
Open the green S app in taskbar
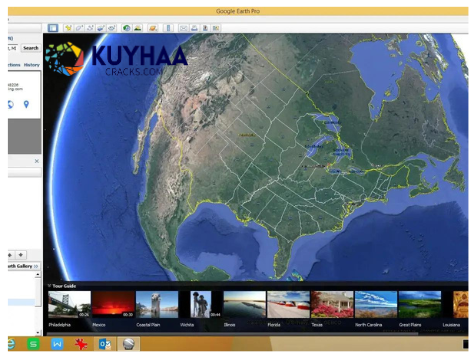[x=33, y=344]
